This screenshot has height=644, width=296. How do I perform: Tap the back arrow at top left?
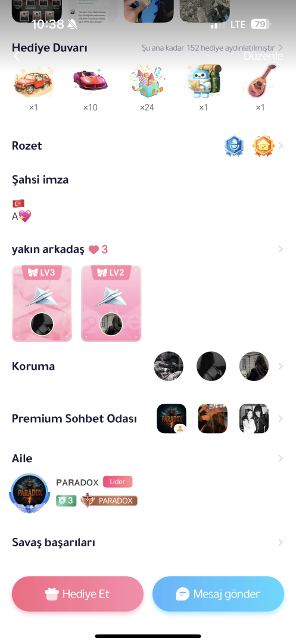pyautogui.click(x=17, y=56)
